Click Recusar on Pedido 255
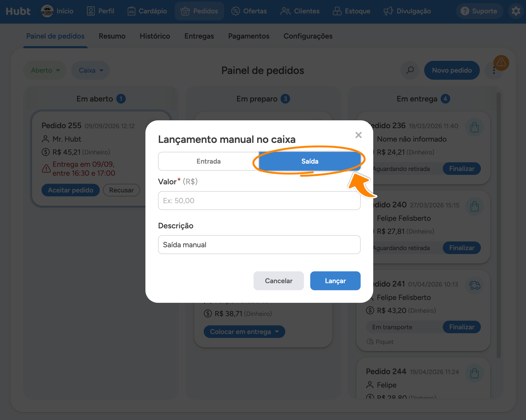 coord(122,190)
